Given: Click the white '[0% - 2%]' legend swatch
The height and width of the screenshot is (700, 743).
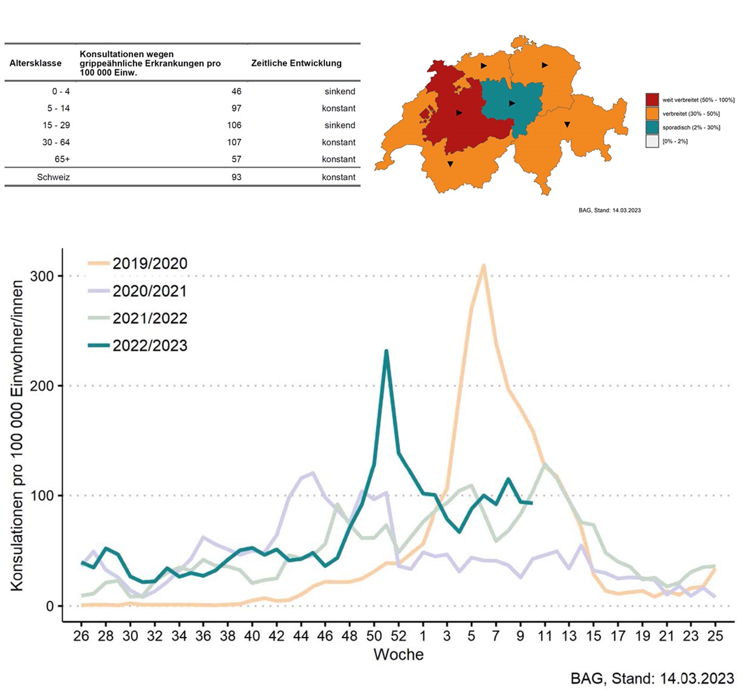Looking at the screenshot, I should pyautogui.click(x=652, y=141).
